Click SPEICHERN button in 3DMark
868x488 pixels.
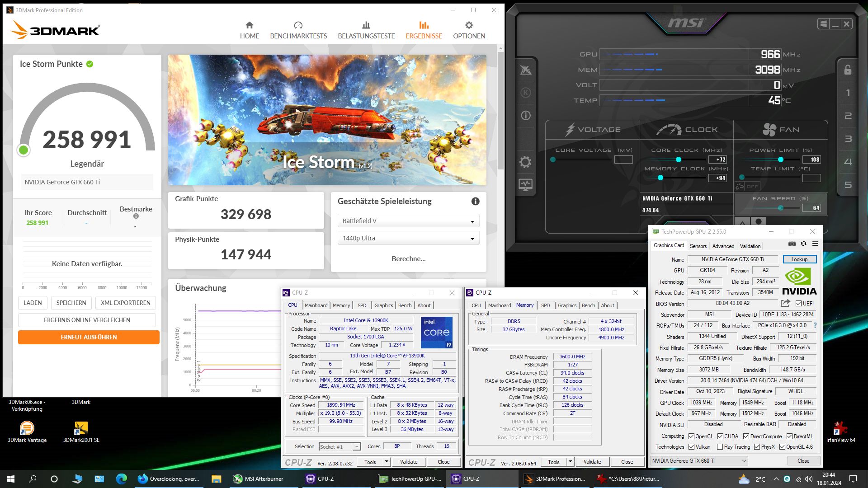[71, 303]
